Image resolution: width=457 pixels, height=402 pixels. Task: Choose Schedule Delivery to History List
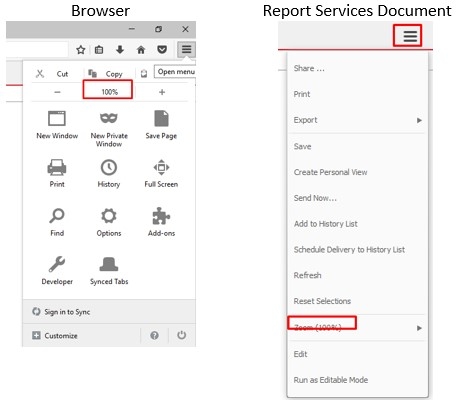click(349, 250)
